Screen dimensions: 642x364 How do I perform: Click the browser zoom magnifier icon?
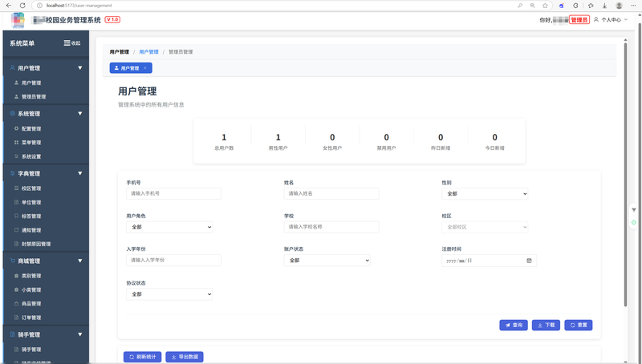[x=531, y=6]
